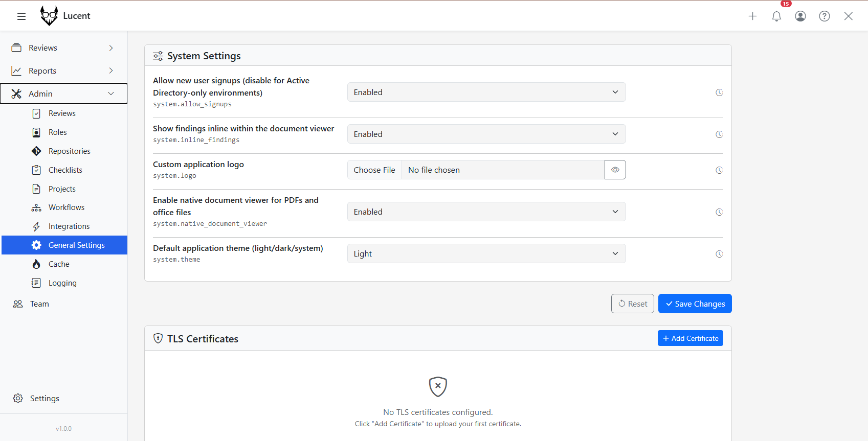Click the Admin tools icon
Screen dimensions: 868x441
click(x=16, y=94)
